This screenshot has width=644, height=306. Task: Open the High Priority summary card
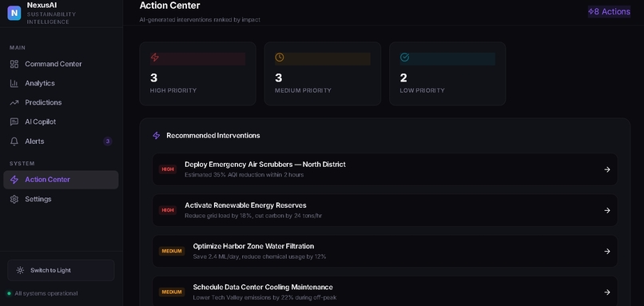[197, 74]
